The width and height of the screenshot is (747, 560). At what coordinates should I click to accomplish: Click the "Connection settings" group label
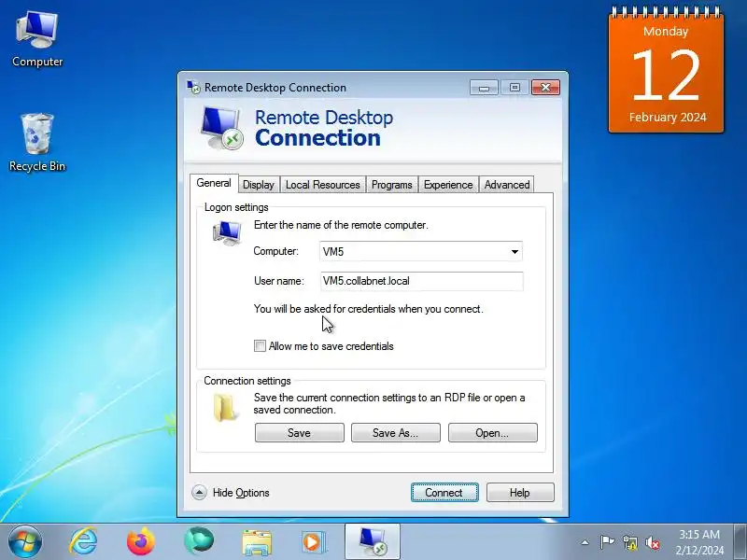pos(247,381)
